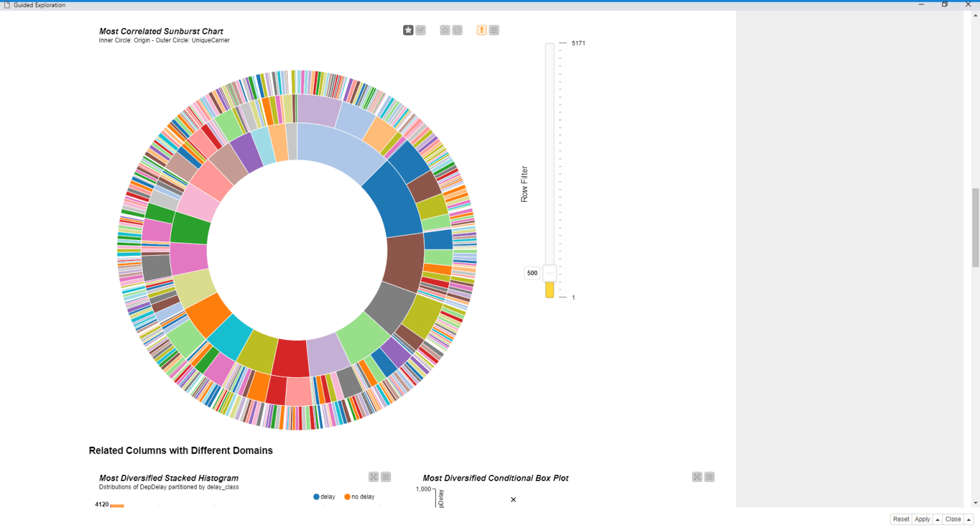The width and height of the screenshot is (980, 531).
Task: Click the 'Most Diversified Conditional Box Plot' title
Action: coord(496,478)
